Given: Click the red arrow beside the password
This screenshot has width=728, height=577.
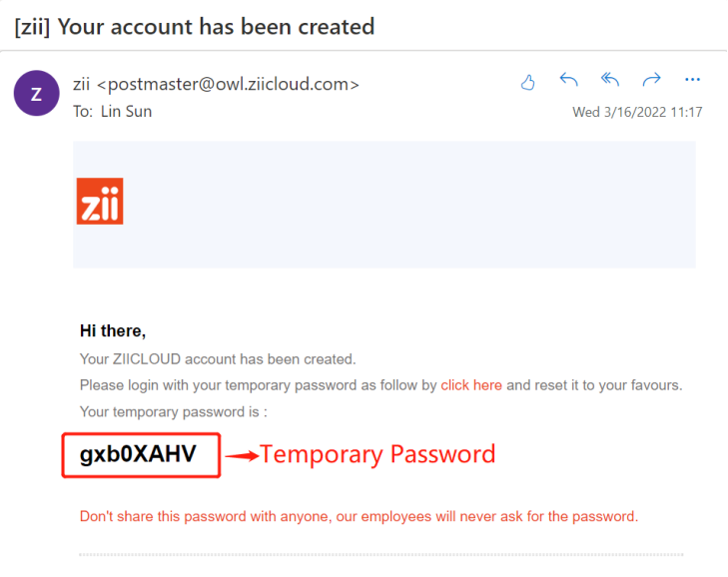Looking at the screenshot, I should pyautogui.click(x=240, y=456).
